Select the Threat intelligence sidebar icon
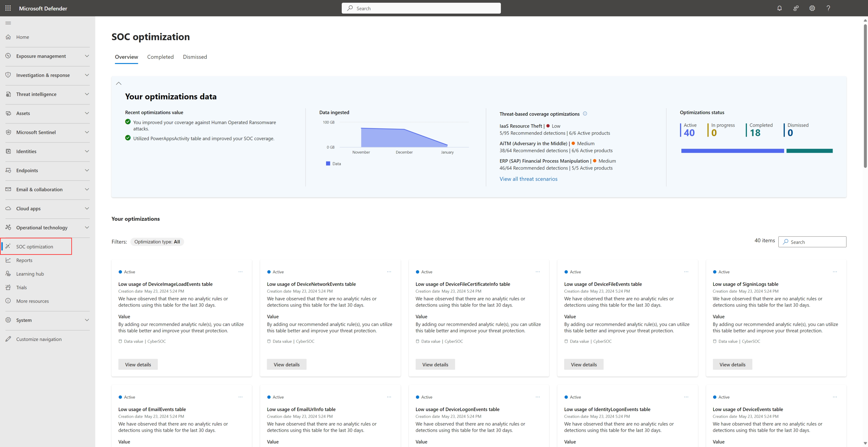This screenshot has width=868, height=447. (x=8, y=94)
